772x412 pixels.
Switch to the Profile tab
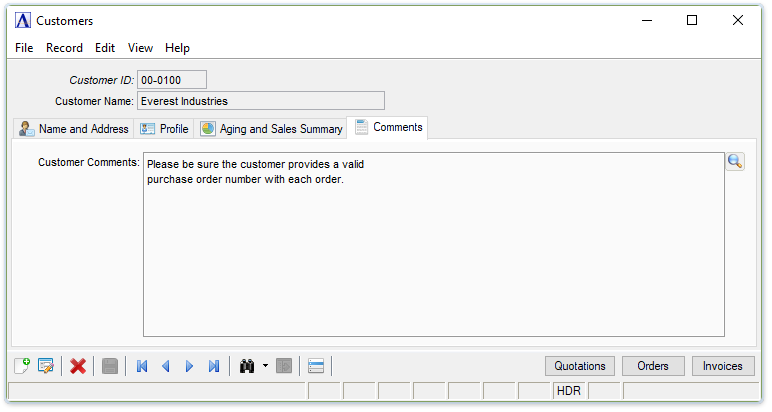pos(164,129)
